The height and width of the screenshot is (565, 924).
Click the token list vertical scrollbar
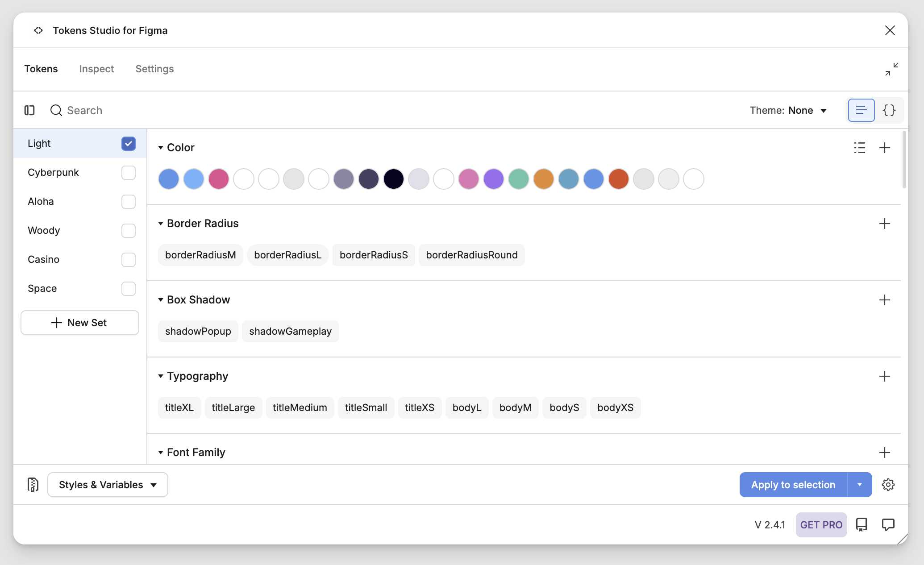904,160
